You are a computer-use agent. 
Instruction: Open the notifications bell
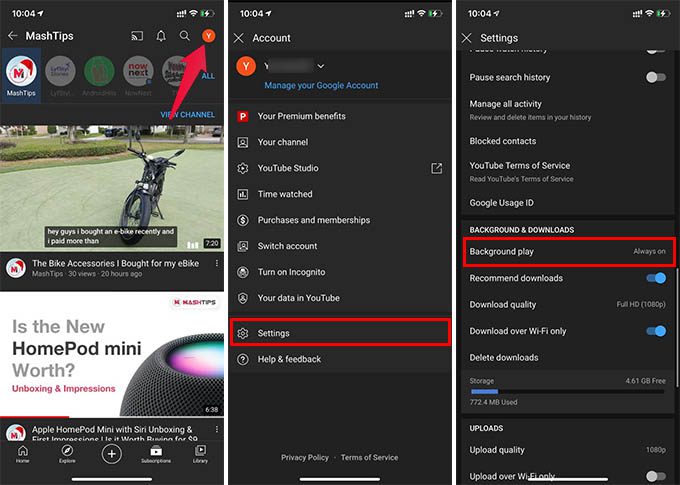(161, 36)
